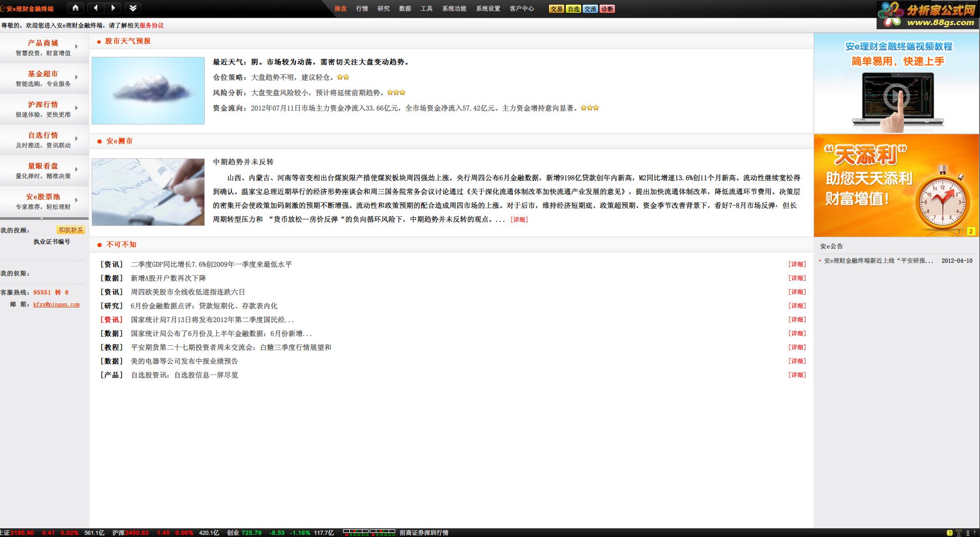Go to the home page via the house icon
The image size is (980, 537).
tap(76, 8)
